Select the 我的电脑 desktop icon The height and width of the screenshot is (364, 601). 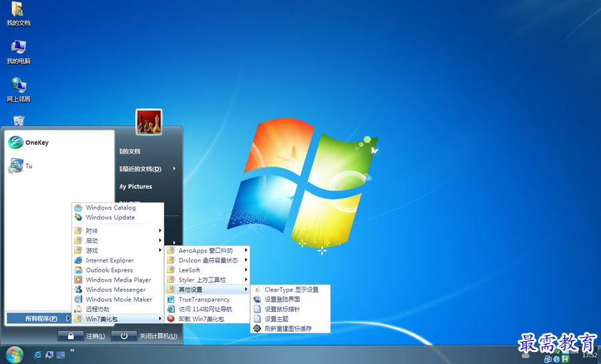pyautogui.click(x=18, y=52)
